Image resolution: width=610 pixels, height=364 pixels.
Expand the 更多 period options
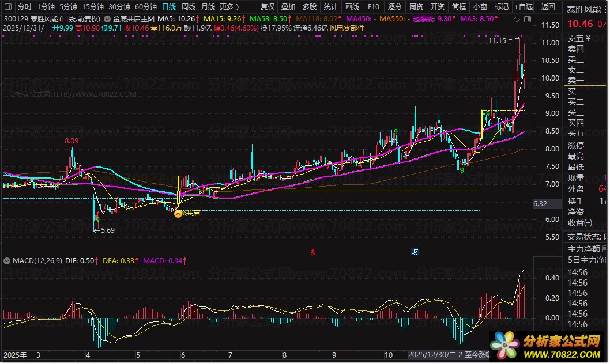[x=229, y=7]
